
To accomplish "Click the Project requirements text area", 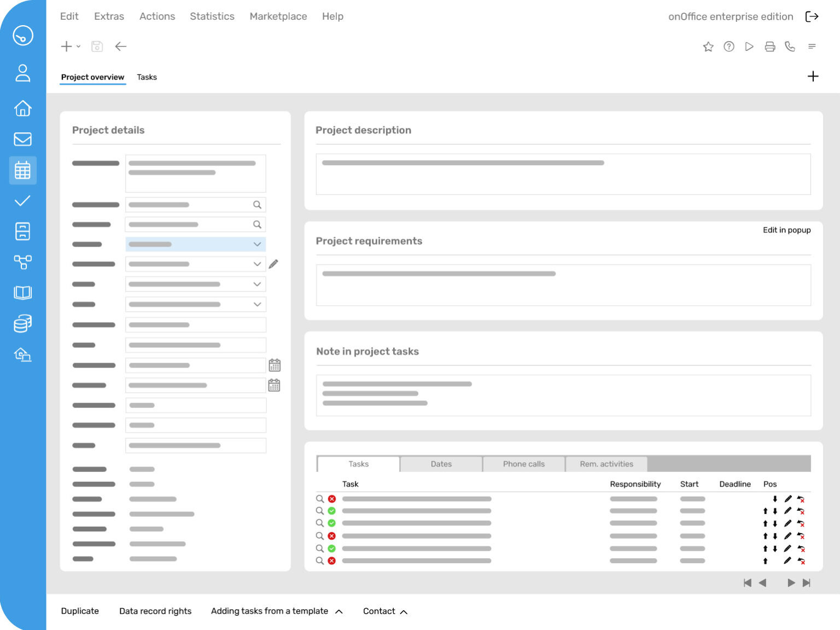I will coord(563,285).
